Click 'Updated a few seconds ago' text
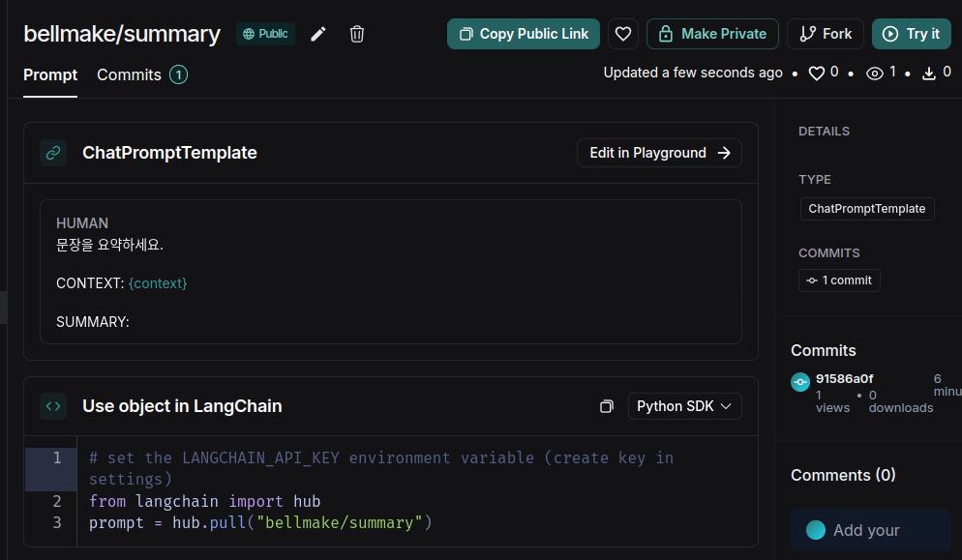 pos(693,73)
